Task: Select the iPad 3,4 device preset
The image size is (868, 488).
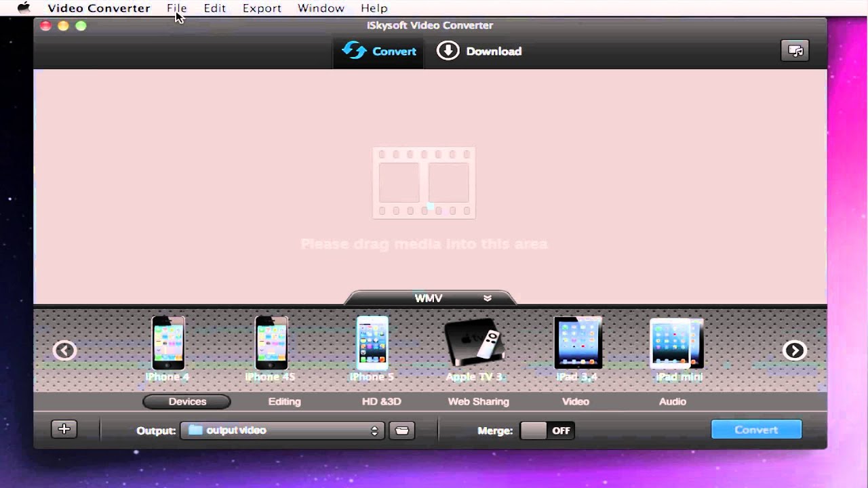Action: pyautogui.click(x=577, y=348)
